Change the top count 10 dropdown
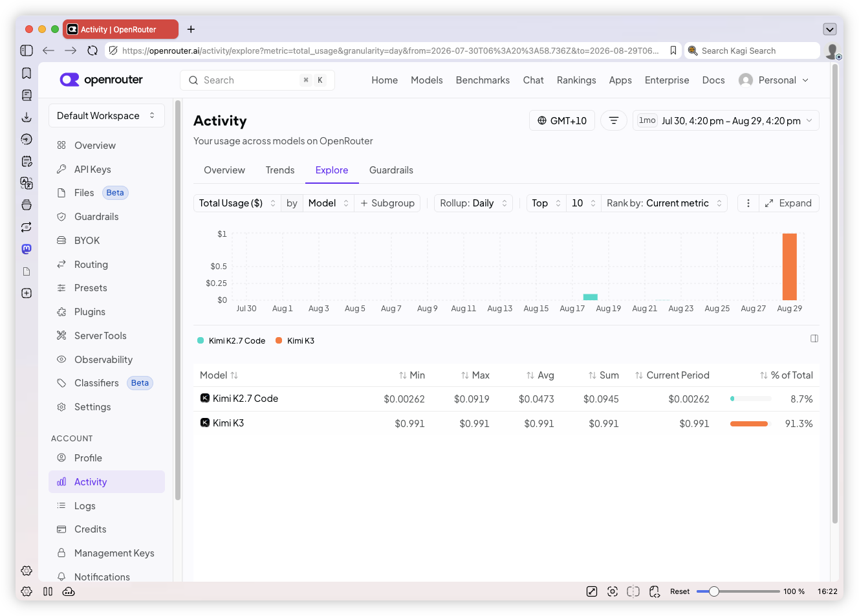Viewport: 859px width, 616px height. pos(583,203)
